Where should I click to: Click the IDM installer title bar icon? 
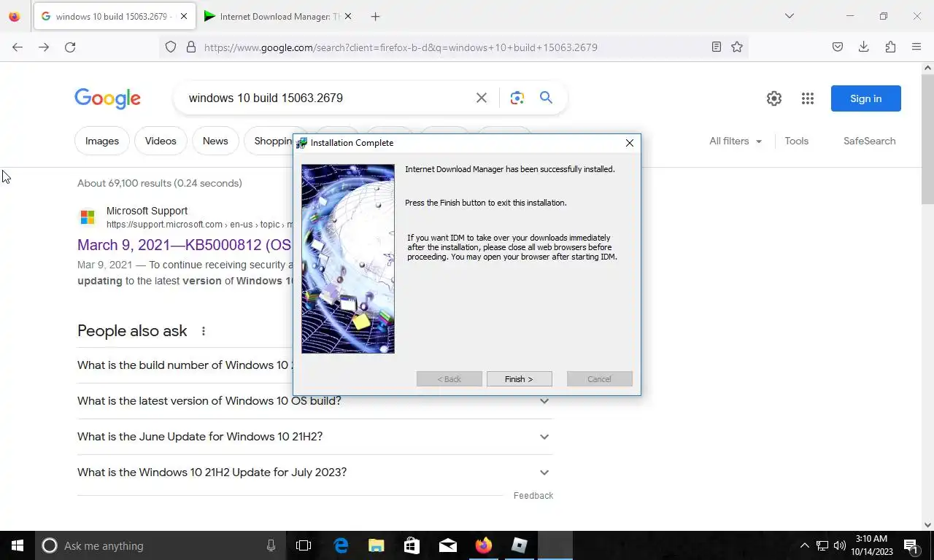tap(301, 143)
